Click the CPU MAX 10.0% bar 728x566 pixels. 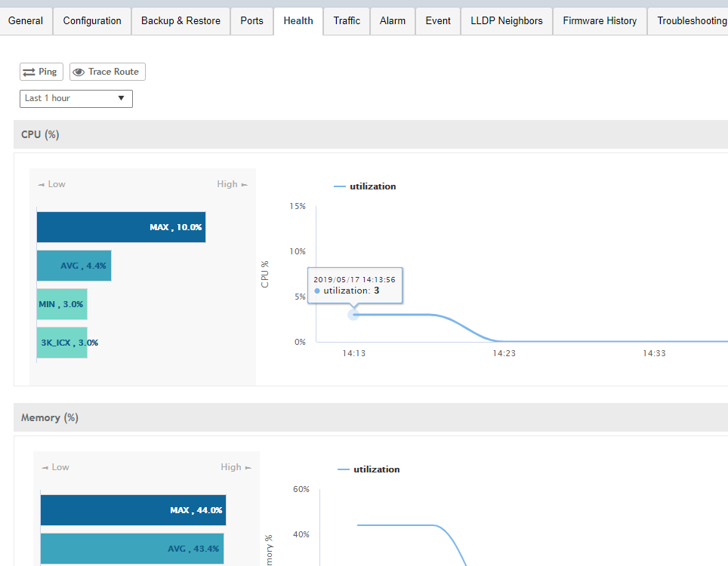[121, 227]
